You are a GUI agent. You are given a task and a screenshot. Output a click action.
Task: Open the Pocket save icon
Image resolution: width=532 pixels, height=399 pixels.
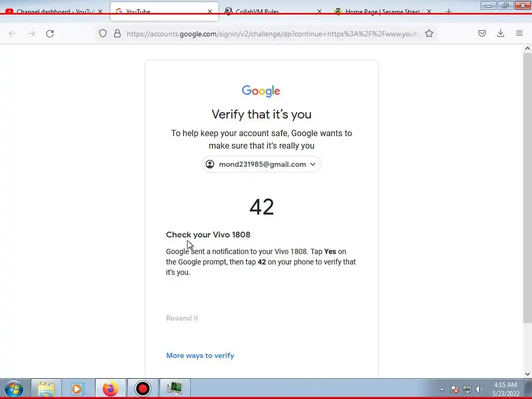coord(482,33)
